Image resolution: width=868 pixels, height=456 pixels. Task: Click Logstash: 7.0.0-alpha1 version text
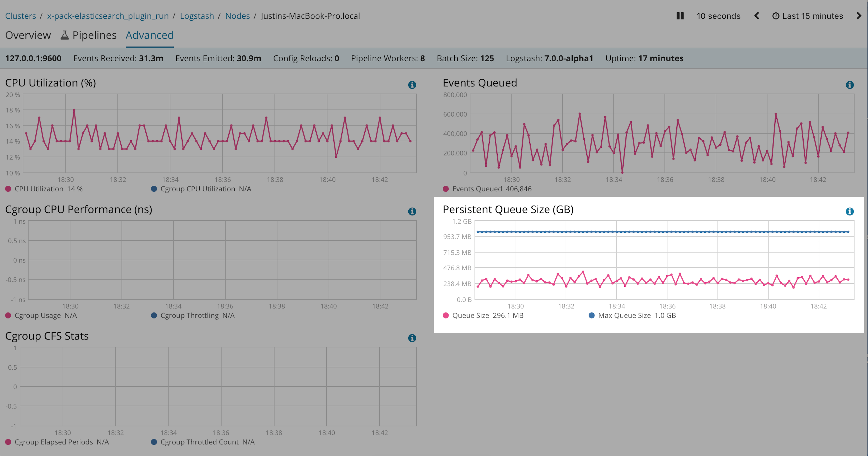coord(550,58)
